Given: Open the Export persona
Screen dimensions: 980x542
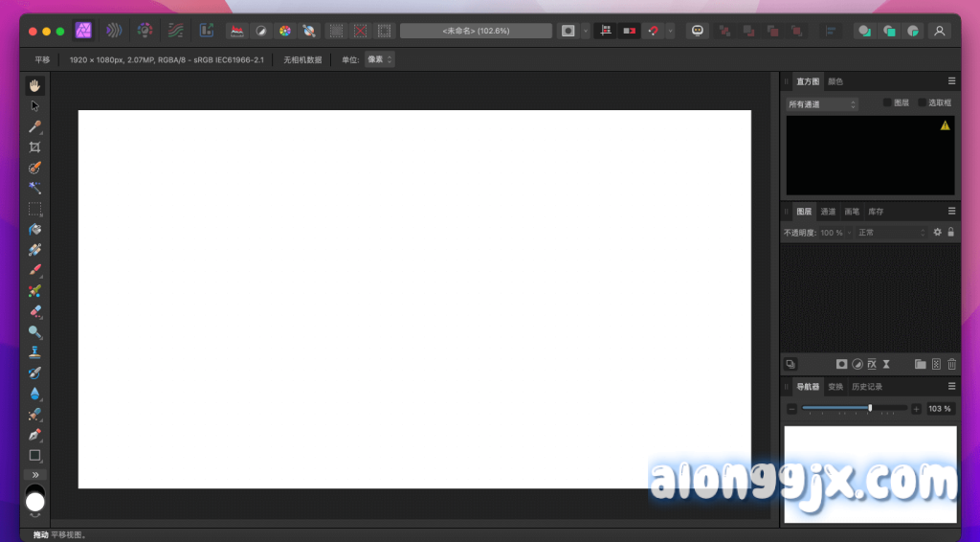Looking at the screenshot, I should click(x=206, y=31).
